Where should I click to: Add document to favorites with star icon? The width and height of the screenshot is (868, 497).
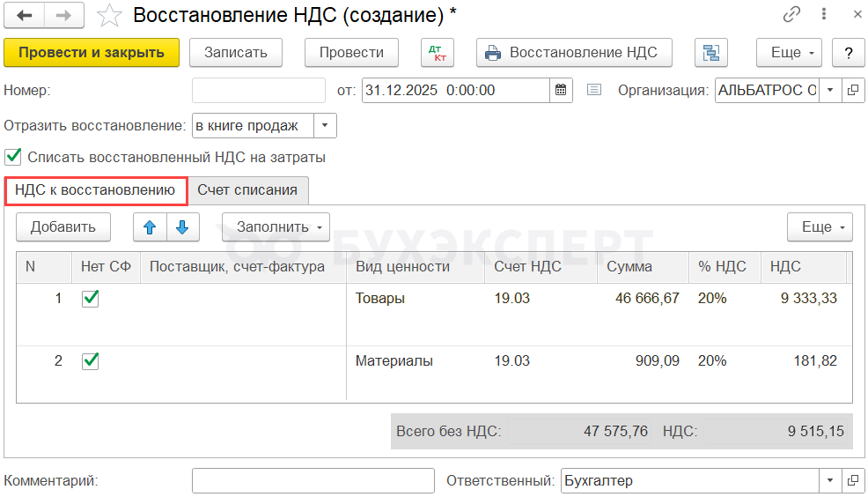coord(109,15)
